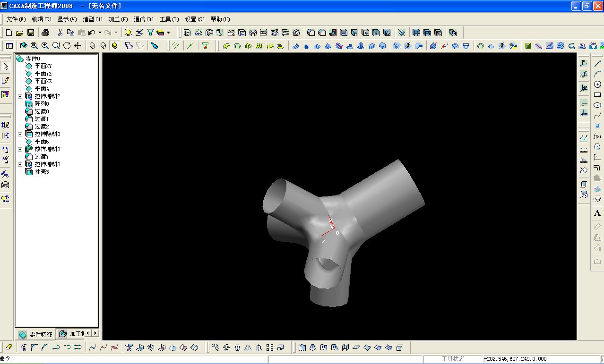
Task: Select the text tool marked with letter A
Action: pos(597,213)
